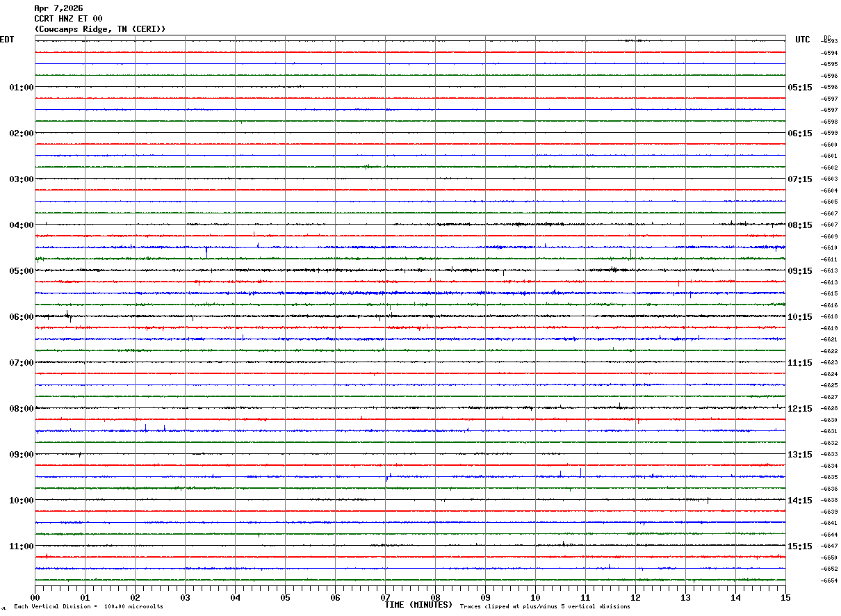This screenshot has height=616, width=841.
Task: Select the DC offset value "-6602"
Action: (x=829, y=168)
